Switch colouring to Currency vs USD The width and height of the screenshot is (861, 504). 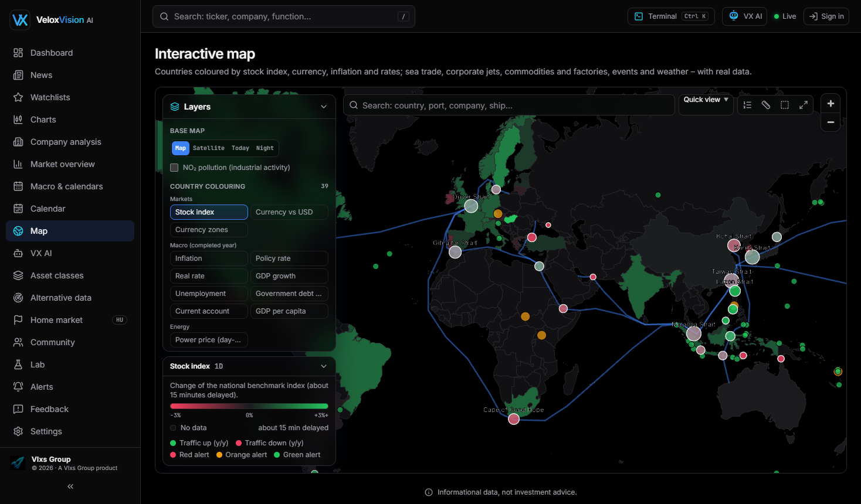point(289,212)
